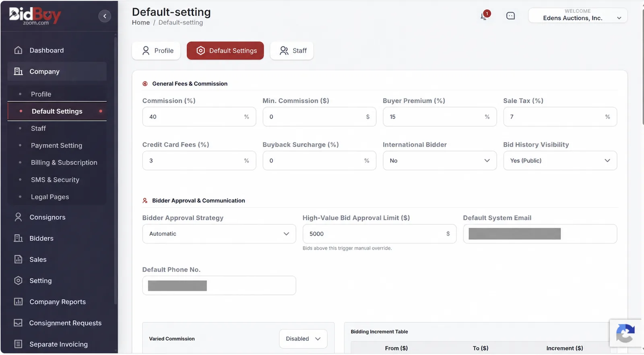Click the Consignment Requests inbox icon
This screenshot has height=355, width=644.
click(x=18, y=323)
